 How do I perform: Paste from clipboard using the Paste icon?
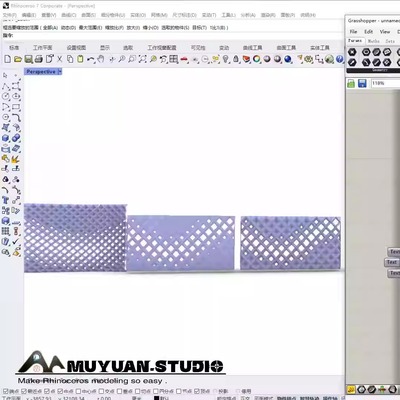[80, 59]
